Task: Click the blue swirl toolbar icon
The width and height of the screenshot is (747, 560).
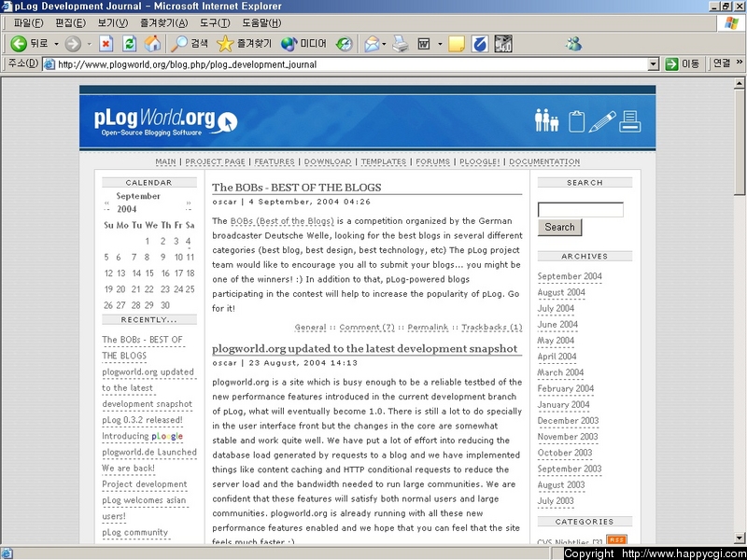Action: coord(480,44)
